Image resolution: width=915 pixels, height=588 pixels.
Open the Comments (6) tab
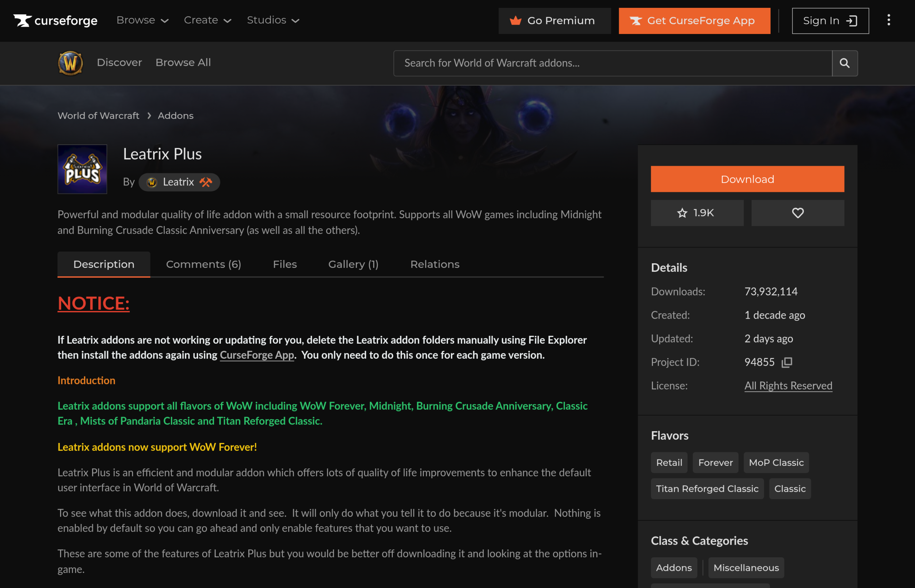pos(204,264)
